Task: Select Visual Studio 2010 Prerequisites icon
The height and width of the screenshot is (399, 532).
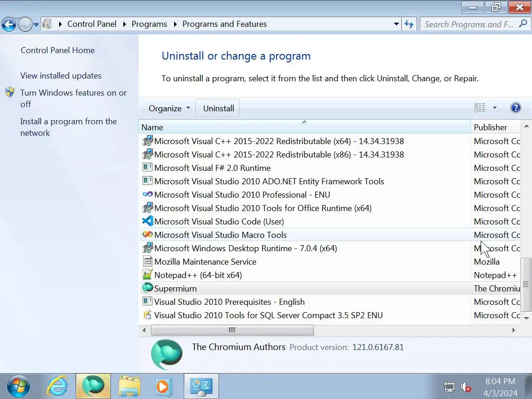Action: (x=147, y=301)
